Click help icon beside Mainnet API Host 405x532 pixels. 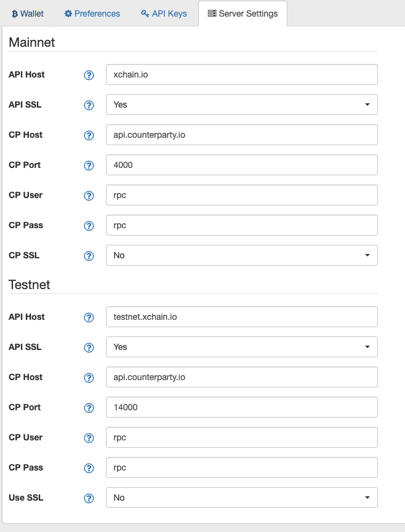tap(89, 75)
